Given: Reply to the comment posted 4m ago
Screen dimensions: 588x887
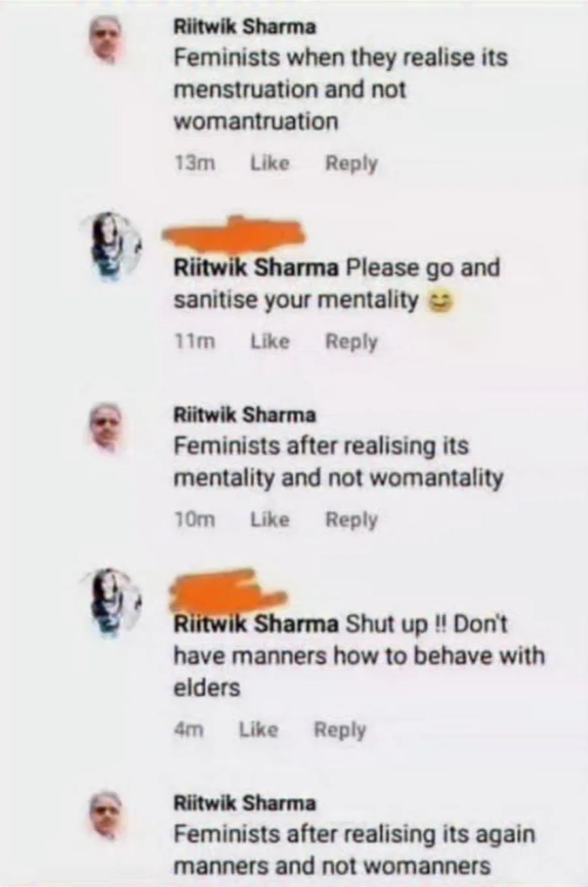Looking at the screenshot, I should pyautogui.click(x=340, y=730).
